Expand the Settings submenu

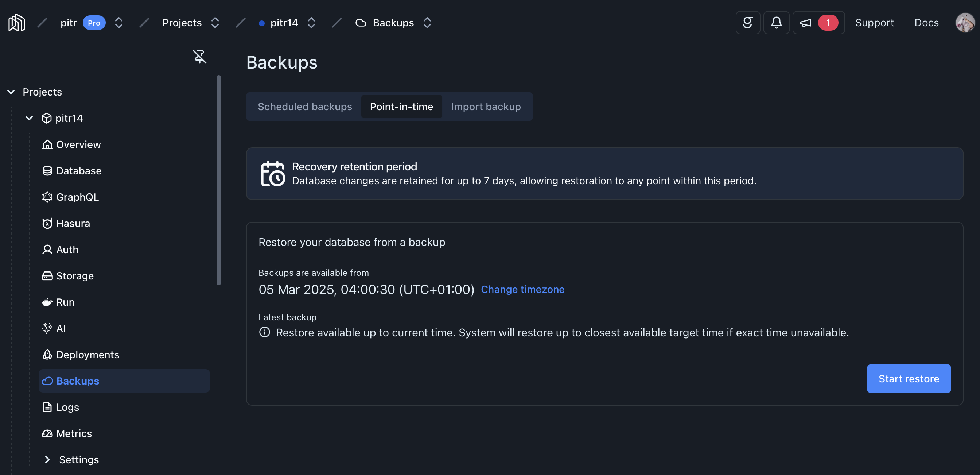tap(47, 460)
